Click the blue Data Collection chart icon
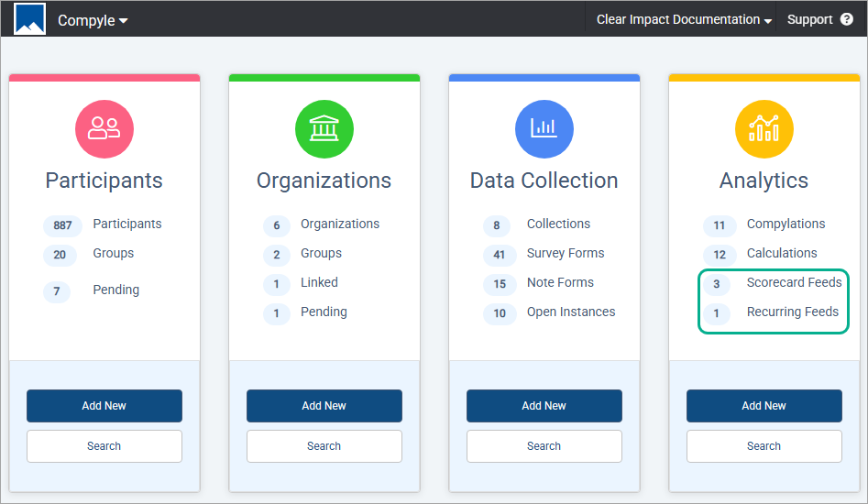This screenshot has width=868, height=504. (x=544, y=129)
